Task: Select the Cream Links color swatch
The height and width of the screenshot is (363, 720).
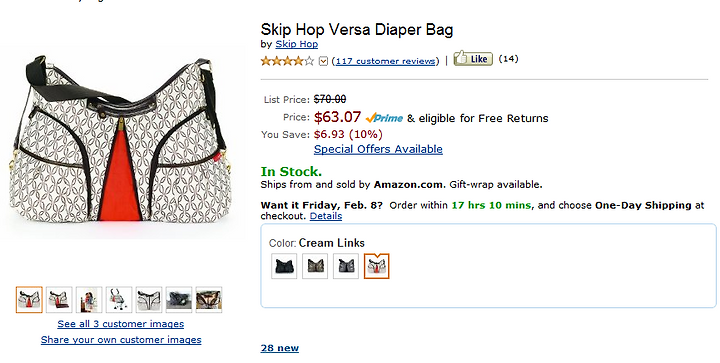Action: pos(377,266)
